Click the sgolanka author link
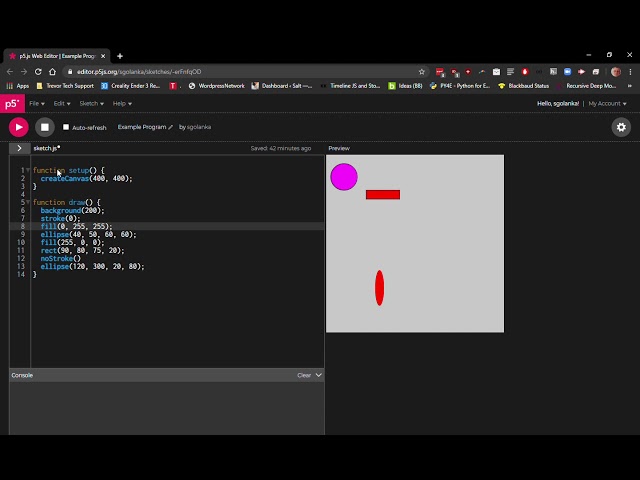 click(199, 127)
